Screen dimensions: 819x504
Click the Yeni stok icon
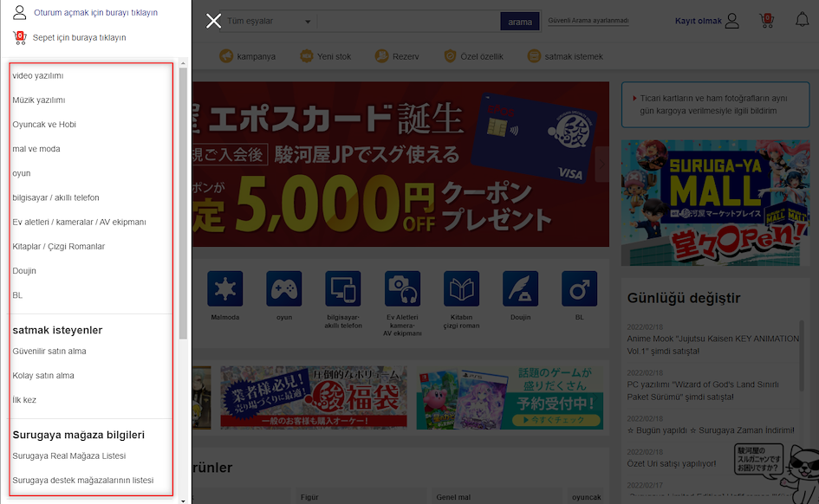(307, 55)
